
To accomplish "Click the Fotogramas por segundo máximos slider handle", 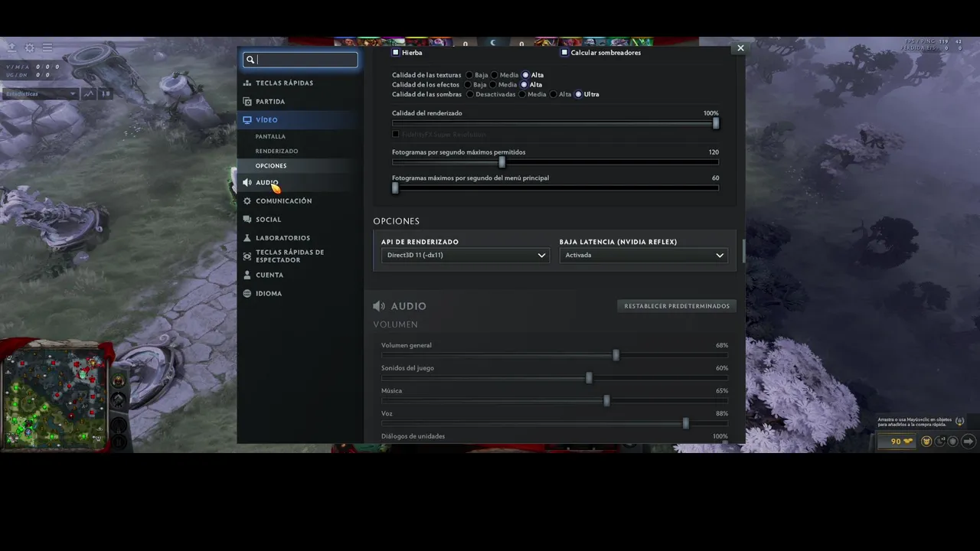I will point(502,162).
